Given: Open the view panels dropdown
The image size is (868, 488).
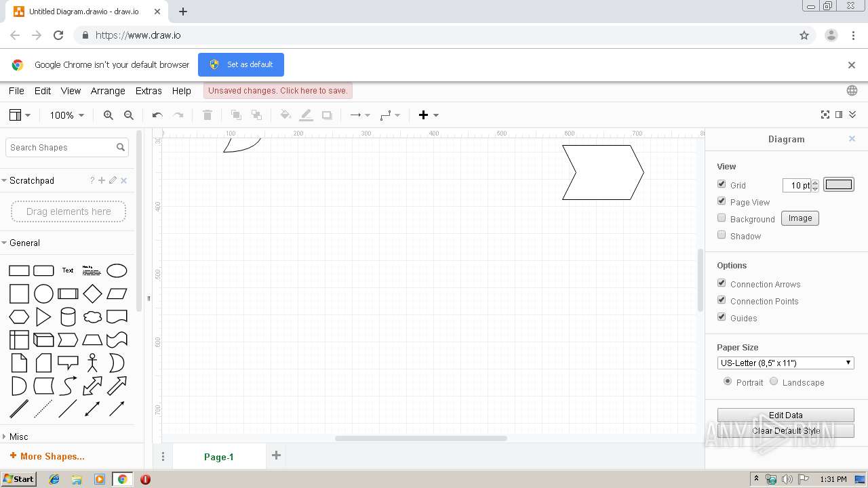Looking at the screenshot, I should tap(20, 115).
